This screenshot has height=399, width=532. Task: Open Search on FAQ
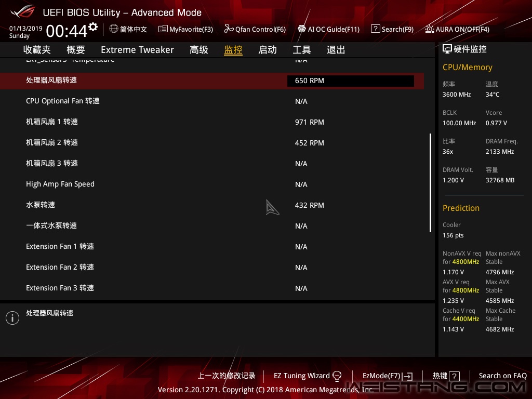pyautogui.click(x=502, y=376)
